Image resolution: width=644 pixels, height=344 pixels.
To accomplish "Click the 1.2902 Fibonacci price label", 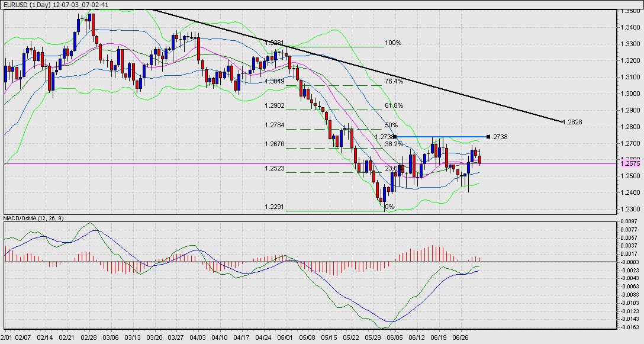I will point(275,105).
